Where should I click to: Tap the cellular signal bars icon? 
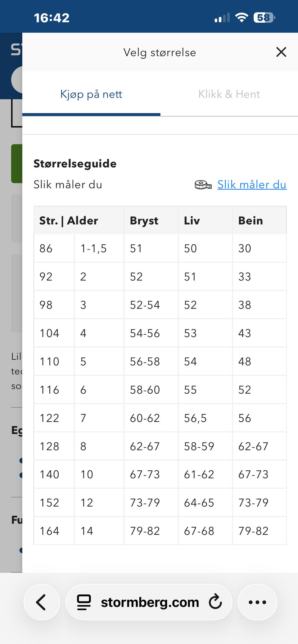click(x=222, y=18)
